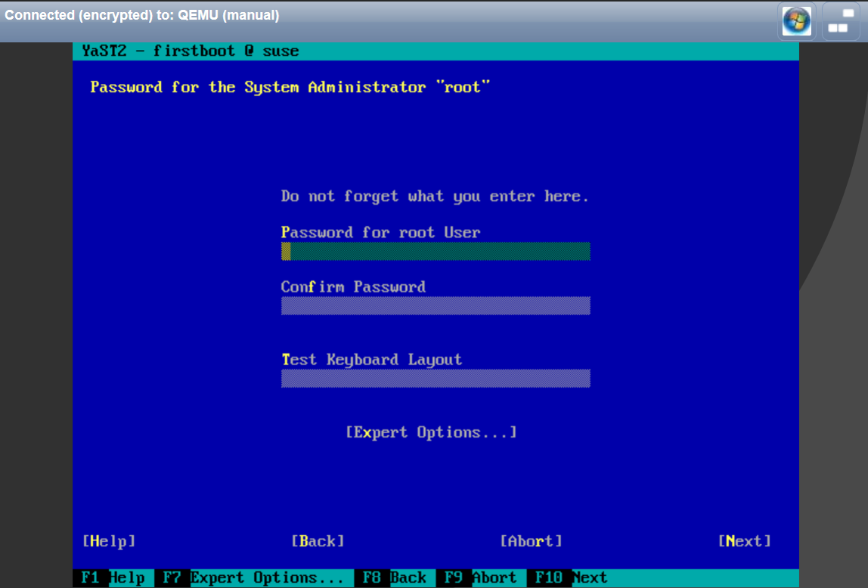The width and height of the screenshot is (868, 588).
Task: Click the window layout icon in viewer toolbar
Action: tap(841, 21)
